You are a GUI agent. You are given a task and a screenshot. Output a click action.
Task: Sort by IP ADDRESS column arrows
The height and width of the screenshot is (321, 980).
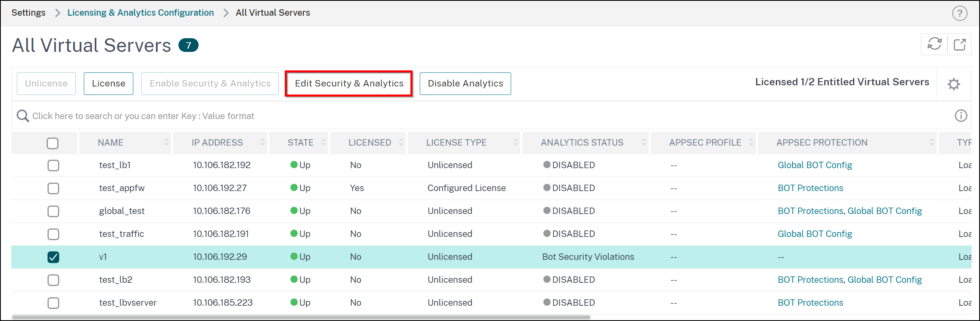tap(262, 142)
